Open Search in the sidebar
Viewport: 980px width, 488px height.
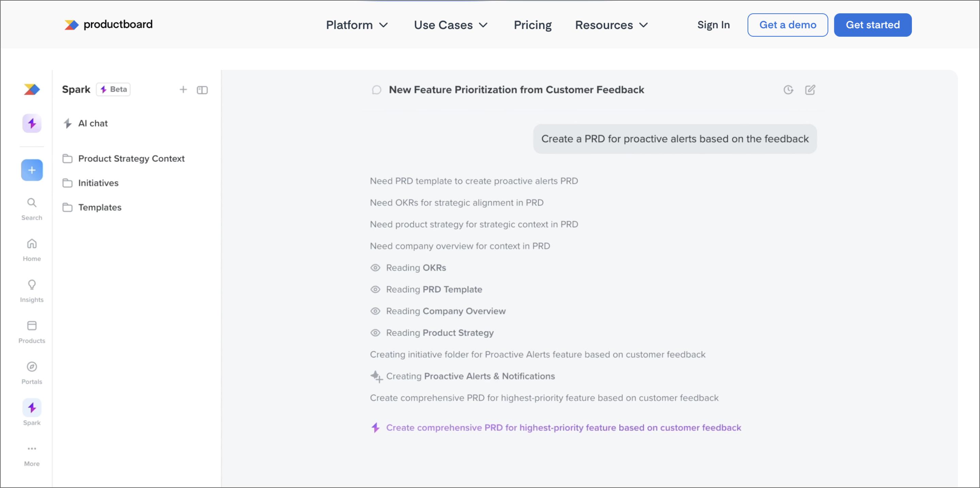point(32,209)
